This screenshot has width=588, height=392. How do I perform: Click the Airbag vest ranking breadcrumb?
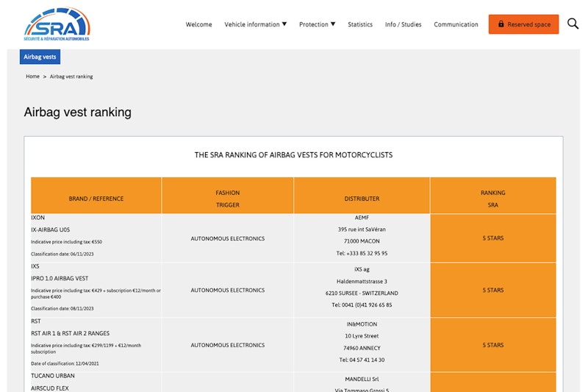coord(71,76)
